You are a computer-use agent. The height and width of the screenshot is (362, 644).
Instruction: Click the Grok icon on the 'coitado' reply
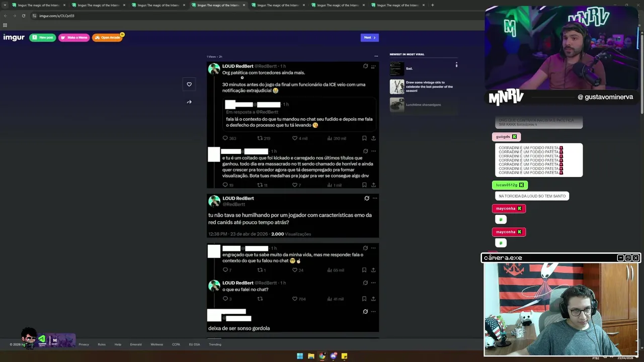tap(365, 151)
